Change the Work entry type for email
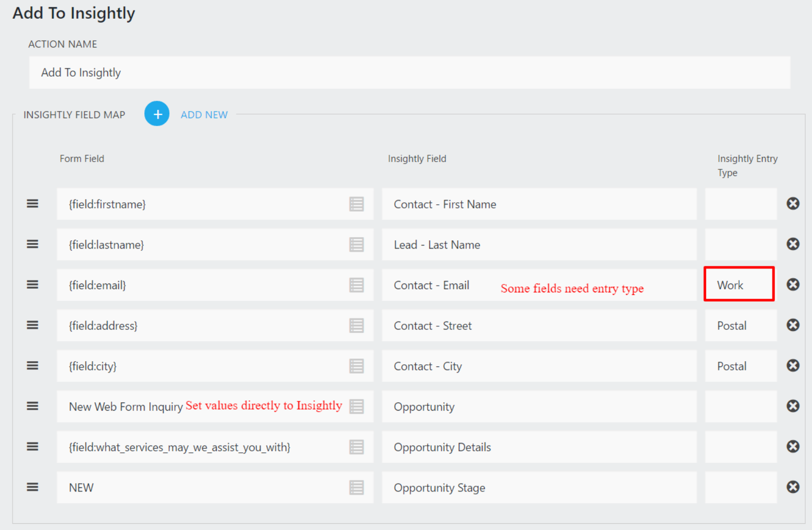The image size is (812, 530). coord(739,285)
